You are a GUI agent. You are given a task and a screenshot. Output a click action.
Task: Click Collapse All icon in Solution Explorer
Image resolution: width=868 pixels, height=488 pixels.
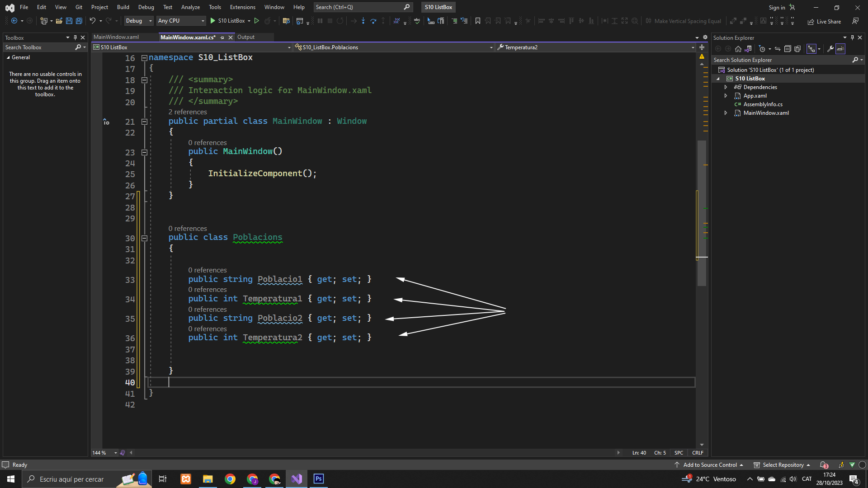coord(788,49)
